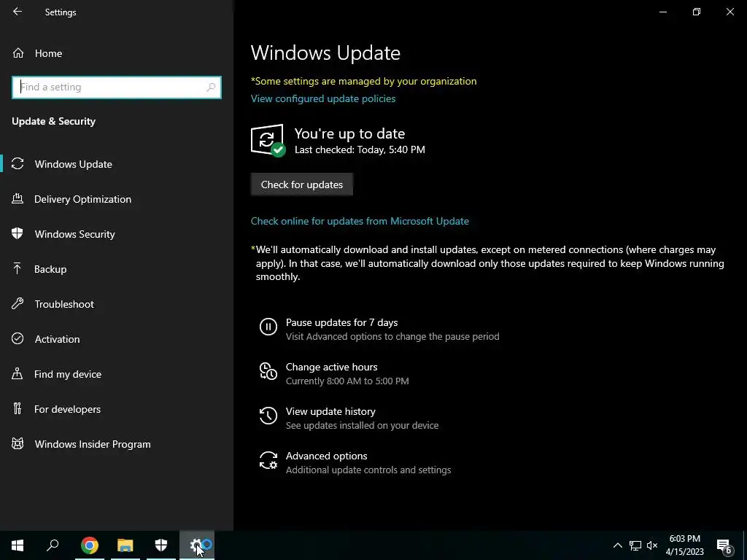Click the Troubleshoot wrench icon
This screenshot has width=747, height=560.
[18, 303]
